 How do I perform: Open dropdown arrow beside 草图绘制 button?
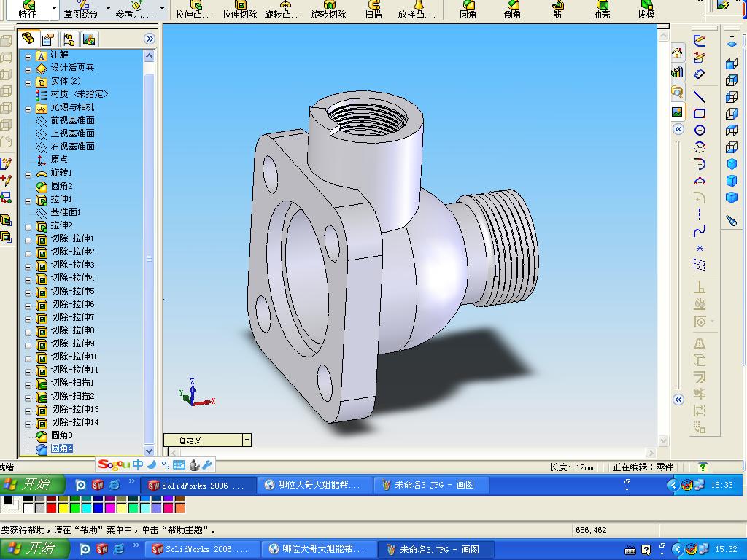[108, 9]
